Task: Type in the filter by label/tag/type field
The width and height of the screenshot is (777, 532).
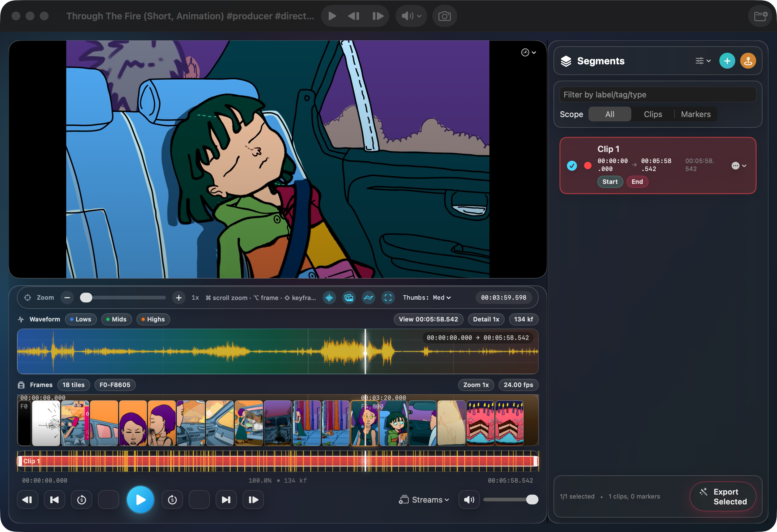Action: (657, 95)
